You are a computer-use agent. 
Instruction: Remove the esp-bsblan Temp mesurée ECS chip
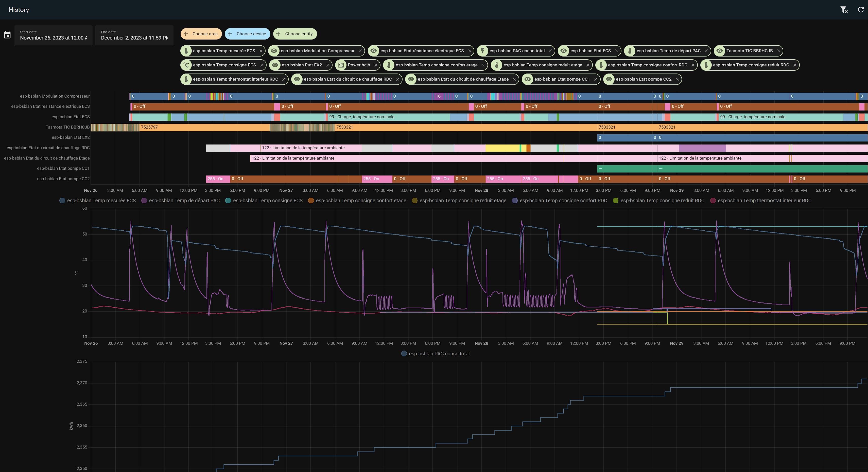coord(261,51)
